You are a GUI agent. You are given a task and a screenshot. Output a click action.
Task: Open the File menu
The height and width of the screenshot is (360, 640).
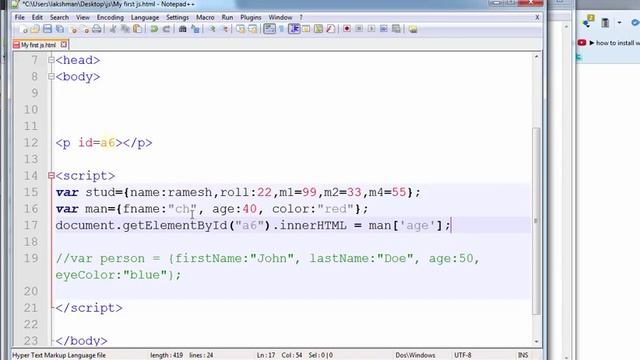20,18
